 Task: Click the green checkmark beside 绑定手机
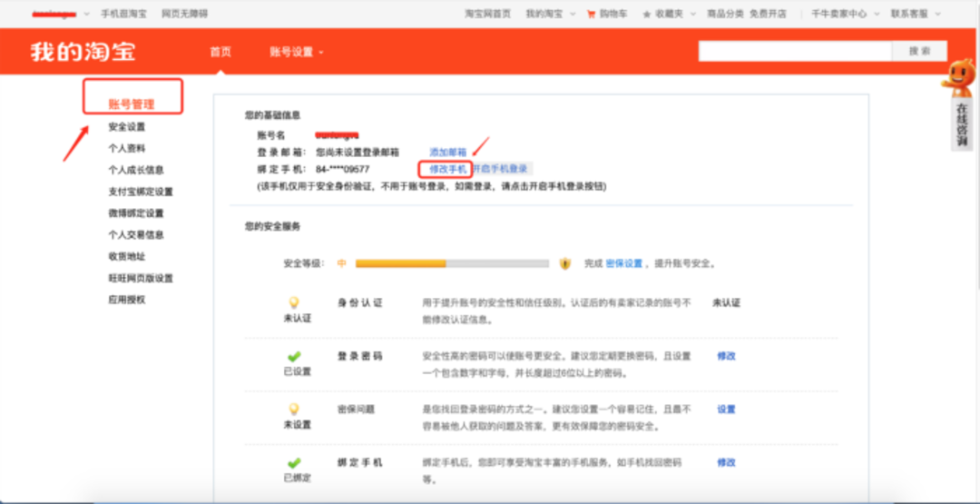[x=294, y=463]
